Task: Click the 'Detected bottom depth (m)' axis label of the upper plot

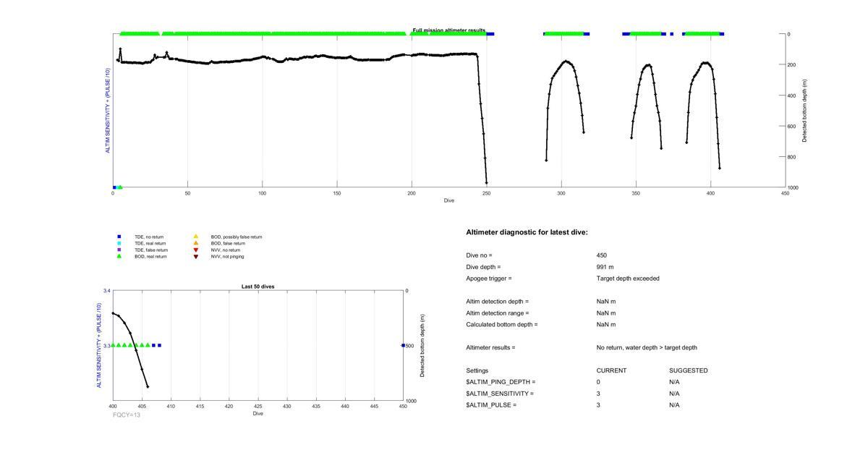Action: point(804,111)
